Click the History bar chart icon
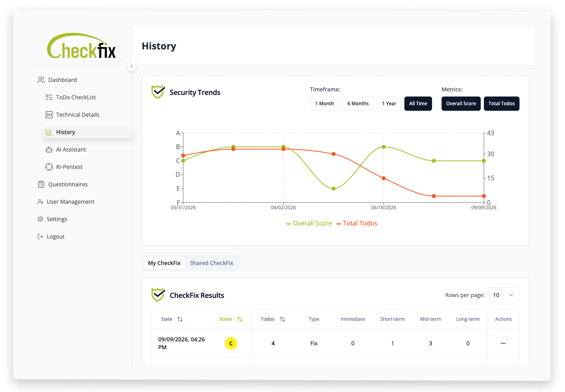Image resolution: width=565 pixels, height=392 pixels. pos(49,132)
